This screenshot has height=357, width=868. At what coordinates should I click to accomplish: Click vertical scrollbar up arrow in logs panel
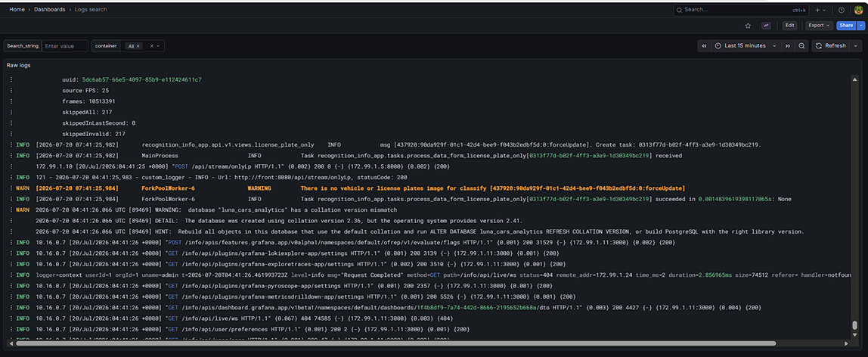coord(854,80)
